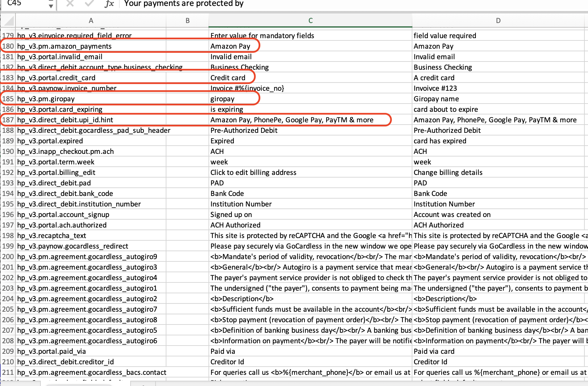This screenshot has height=386, width=588.
Task: Select row 180 header
Action: pos(8,46)
